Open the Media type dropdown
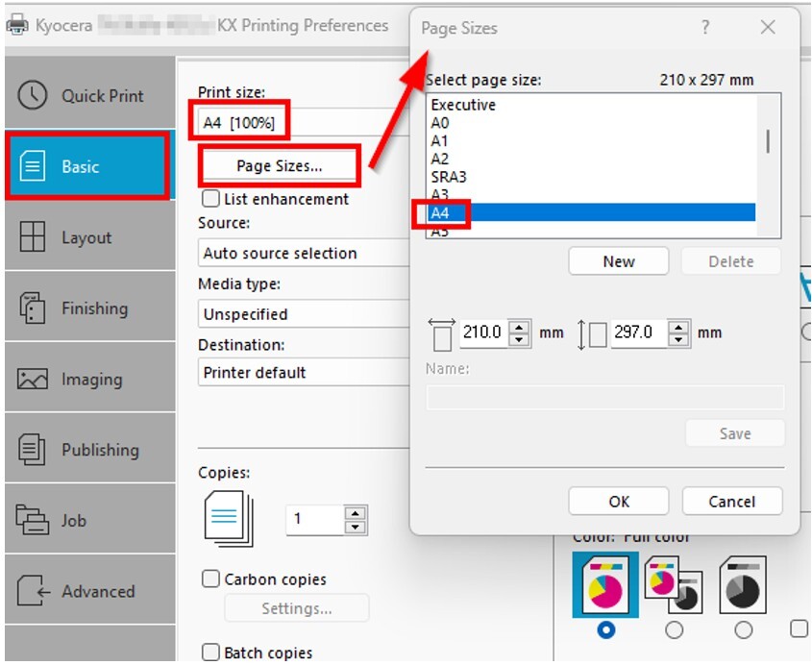This screenshot has width=812, height=665. (304, 314)
